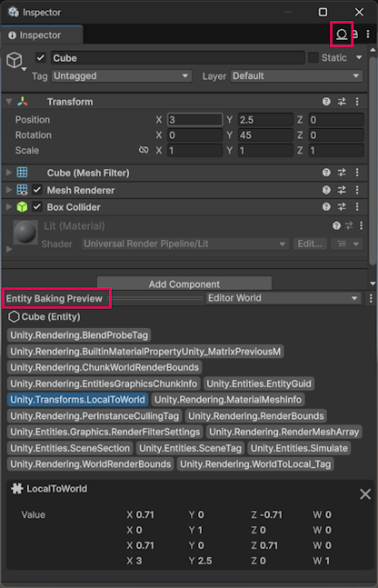Open the Shader dropdown Universal Render Pipeline/Lit
Screen dimensions: 378x588
[x=185, y=244]
